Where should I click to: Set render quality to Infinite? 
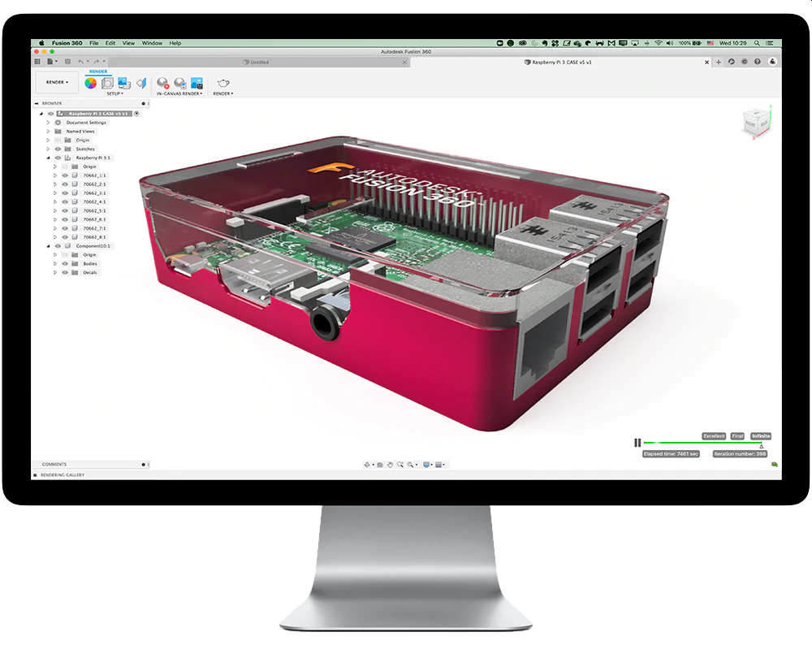[x=761, y=436]
